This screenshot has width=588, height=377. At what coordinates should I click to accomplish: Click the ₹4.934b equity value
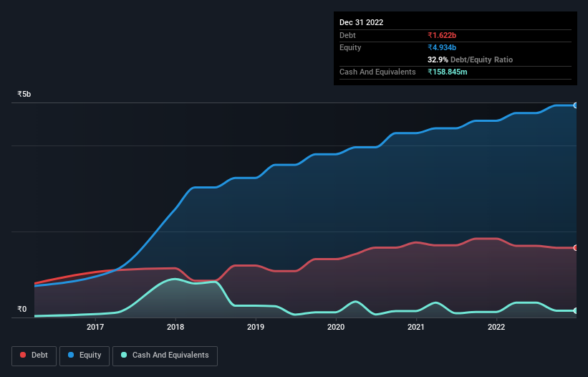[x=442, y=47]
